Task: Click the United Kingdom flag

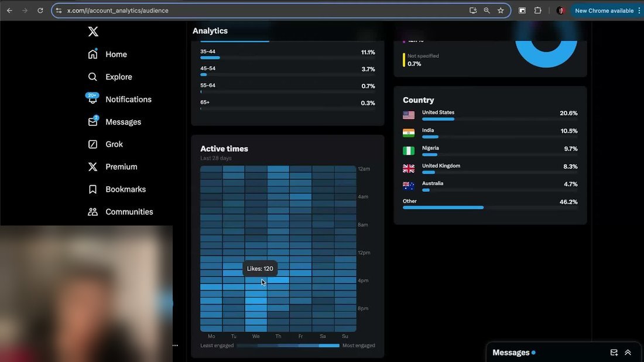Action: point(409,169)
